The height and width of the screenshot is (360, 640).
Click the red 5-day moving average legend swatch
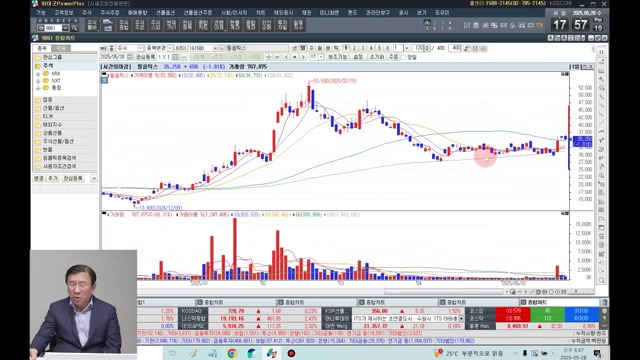132,76
